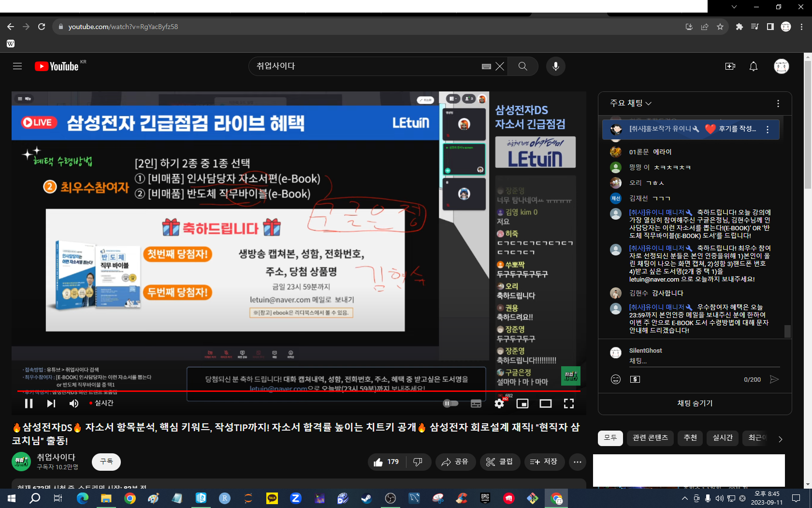Show hidden system tray icons

(x=684, y=498)
